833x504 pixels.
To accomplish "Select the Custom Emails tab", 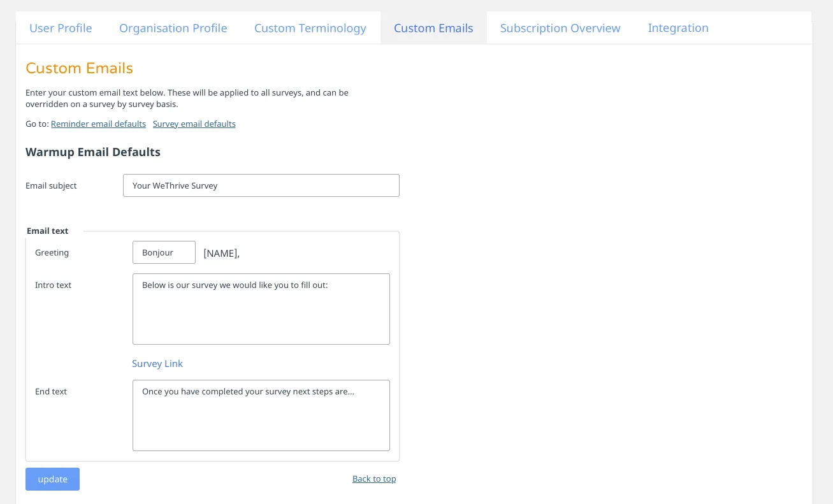I will tap(433, 28).
